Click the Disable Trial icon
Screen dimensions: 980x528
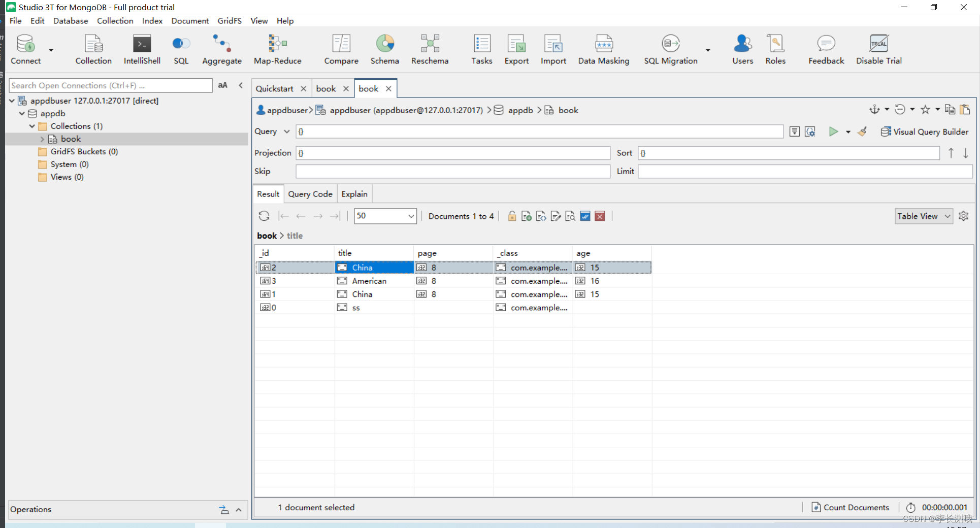(x=879, y=50)
